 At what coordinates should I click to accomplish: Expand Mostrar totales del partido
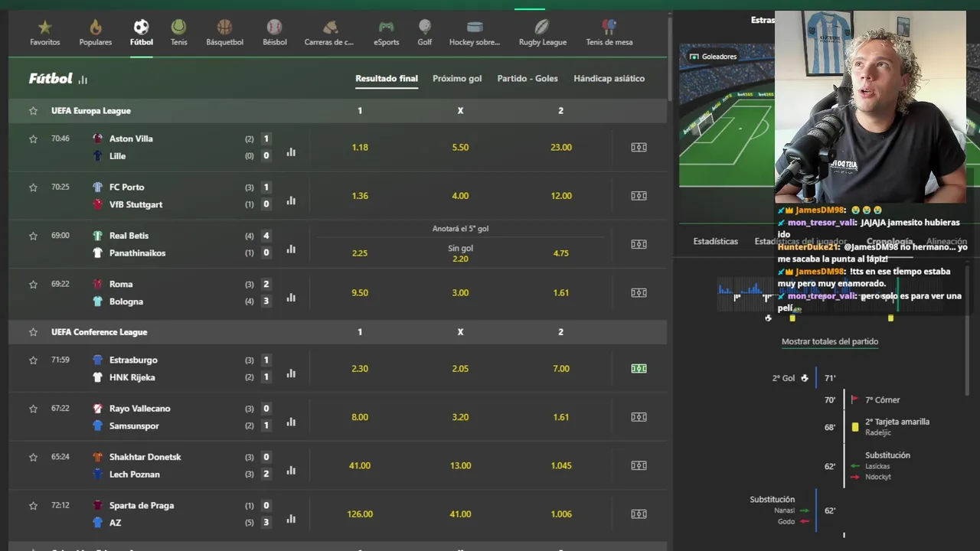click(830, 342)
